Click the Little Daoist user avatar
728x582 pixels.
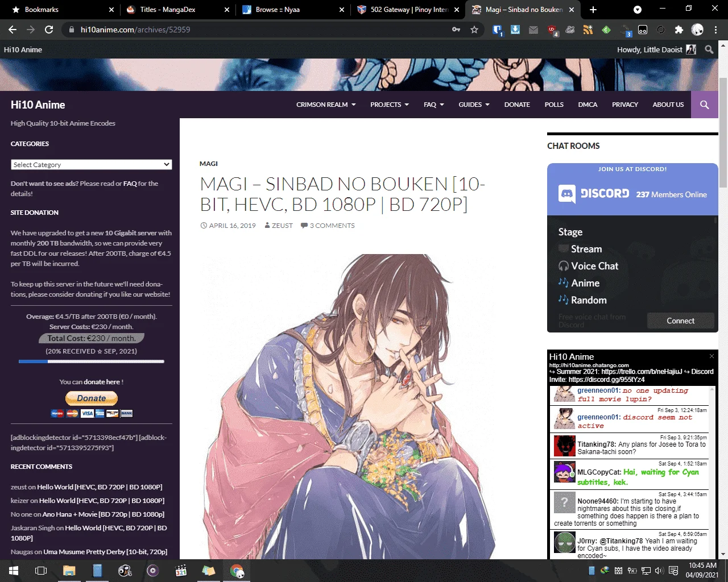(x=691, y=49)
